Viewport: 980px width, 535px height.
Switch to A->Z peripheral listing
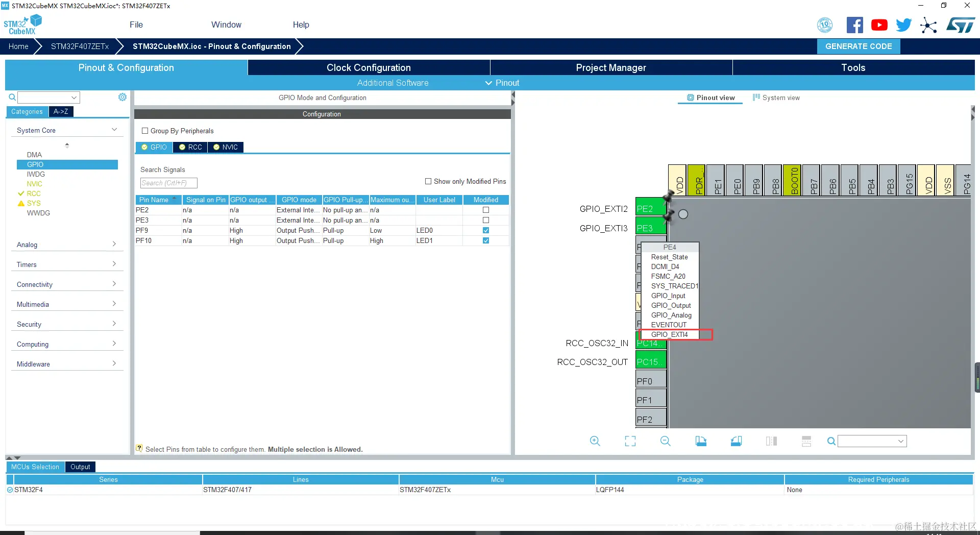coord(61,111)
